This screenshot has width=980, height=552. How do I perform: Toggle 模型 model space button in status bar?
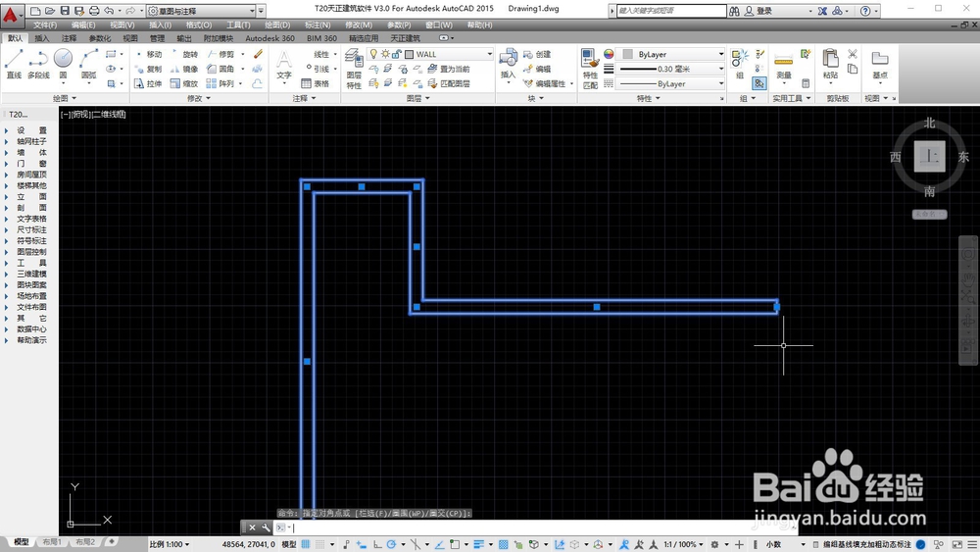(x=288, y=544)
